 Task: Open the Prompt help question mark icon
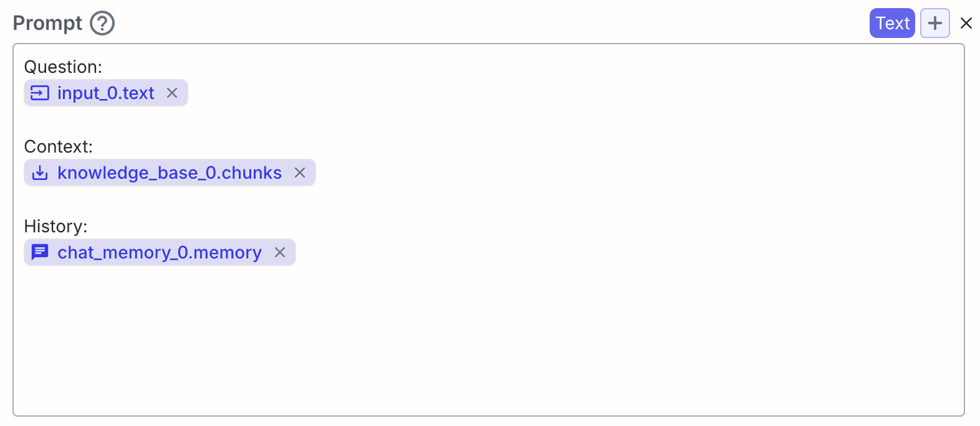(102, 24)
